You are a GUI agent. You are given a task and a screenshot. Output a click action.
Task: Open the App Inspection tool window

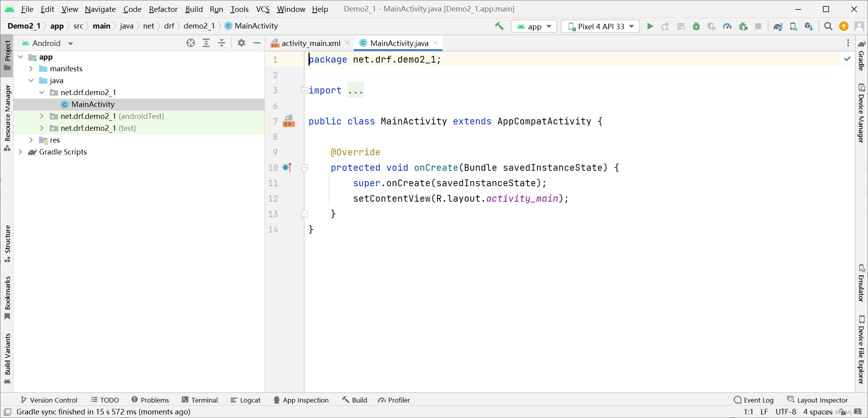pos(301,400)
